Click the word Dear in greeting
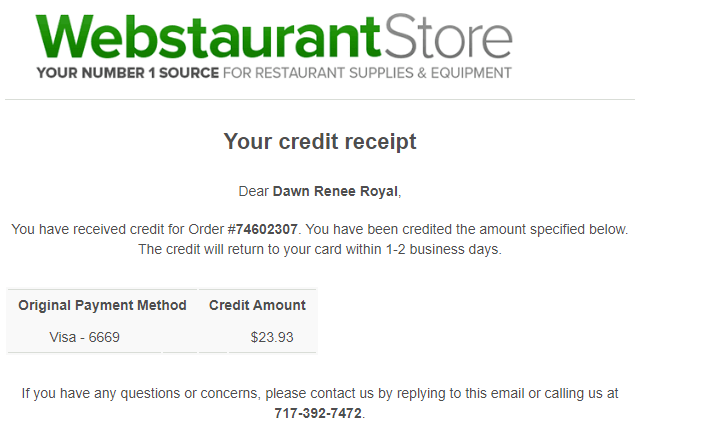 point(253,191)
